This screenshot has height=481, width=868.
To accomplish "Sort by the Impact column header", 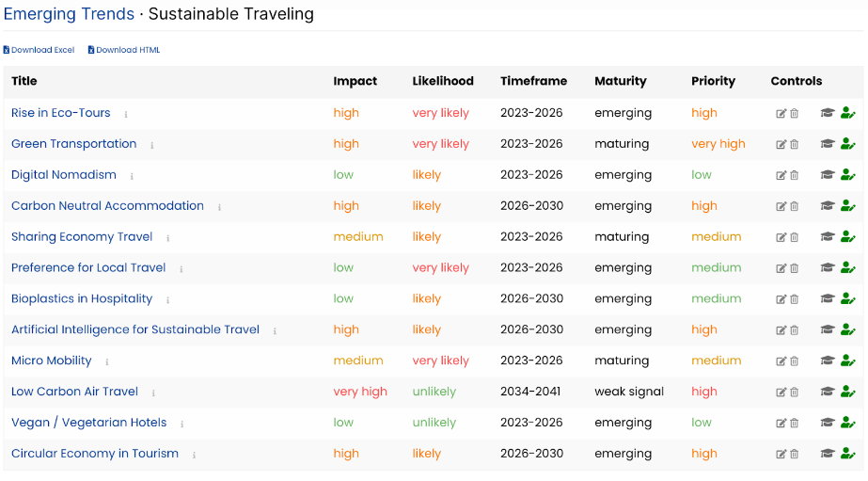I will (x=355, y=81).
